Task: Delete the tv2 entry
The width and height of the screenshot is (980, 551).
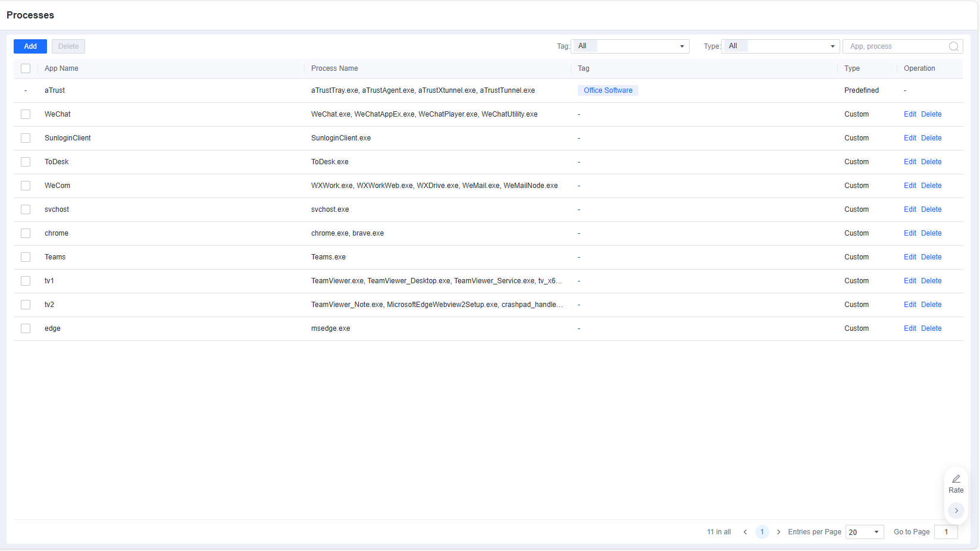Action: click(x=931, y=305)
